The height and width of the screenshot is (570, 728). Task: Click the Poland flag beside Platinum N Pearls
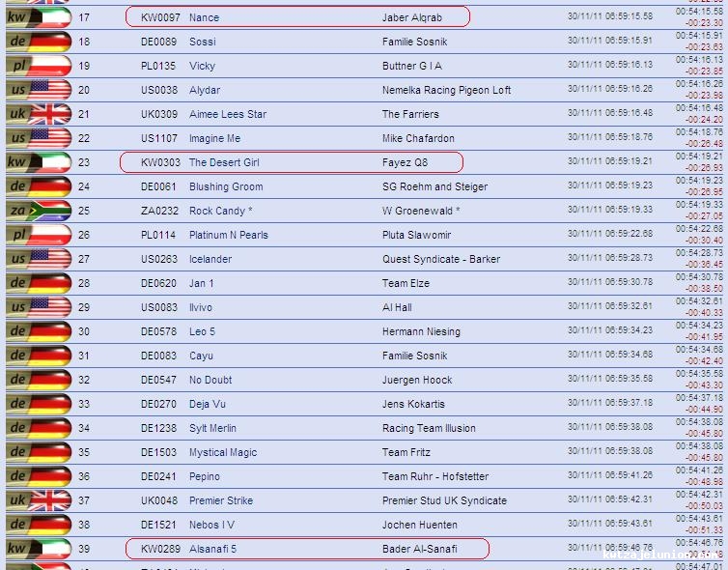coord(39,235)
